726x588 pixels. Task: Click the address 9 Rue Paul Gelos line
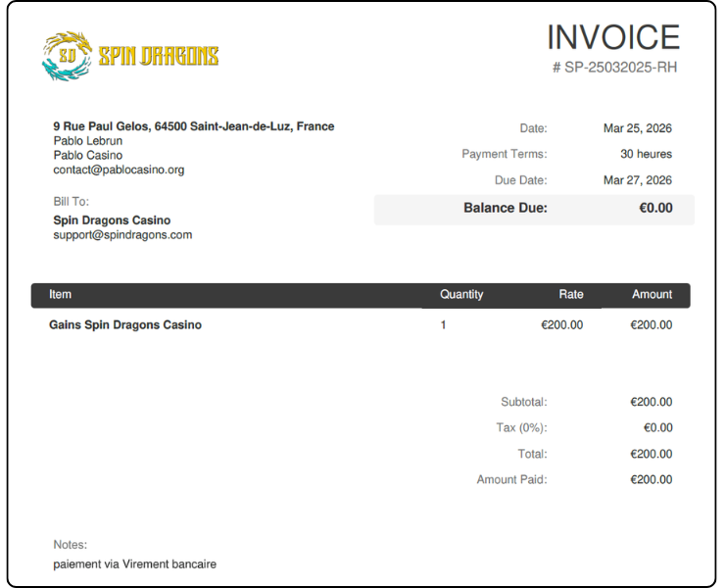194,126
